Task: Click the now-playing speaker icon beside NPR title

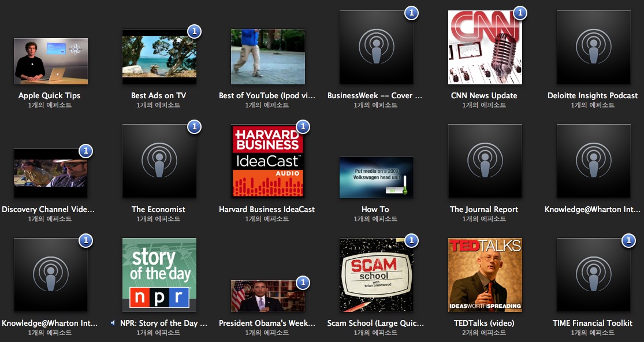Action: click(x=113, y=324)
